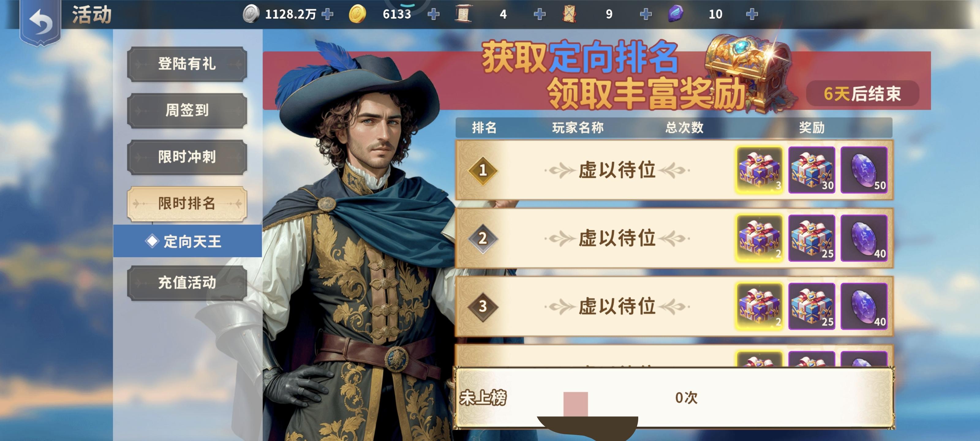Screen dimensions: 980x441
Task: Collapse the 限时排名 section
Action: (187, 204)
